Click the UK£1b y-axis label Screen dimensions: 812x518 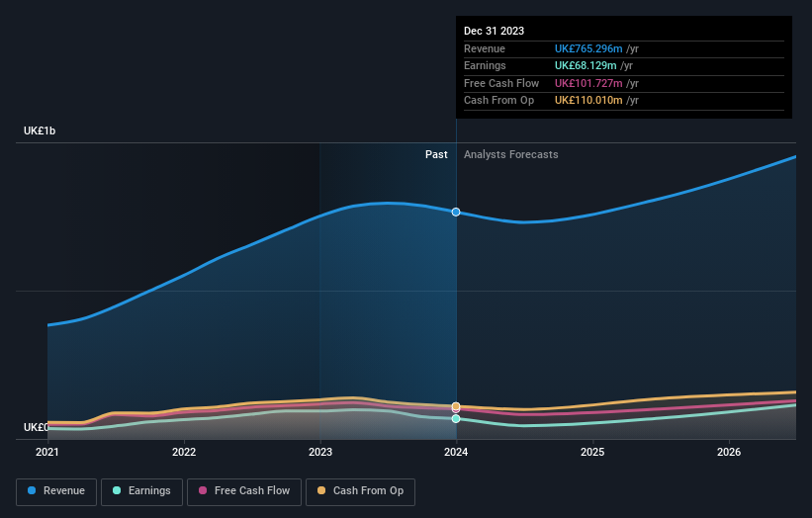click(40, 130)
